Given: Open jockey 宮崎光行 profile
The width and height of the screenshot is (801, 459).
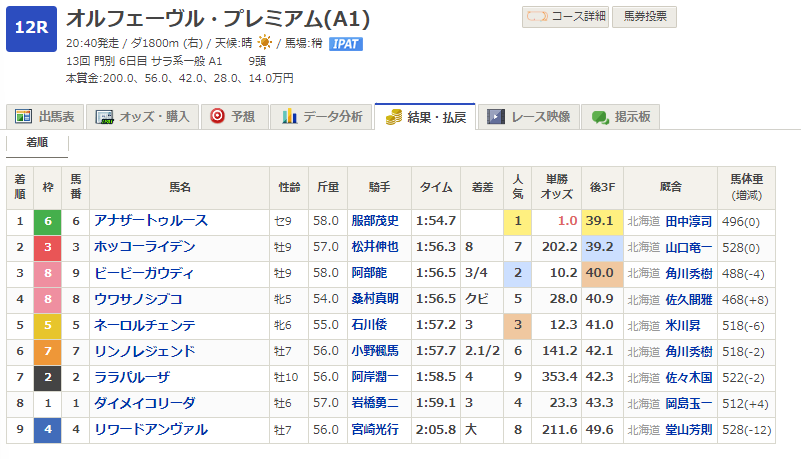Looking at the screenshot, I should coord(375,429).
